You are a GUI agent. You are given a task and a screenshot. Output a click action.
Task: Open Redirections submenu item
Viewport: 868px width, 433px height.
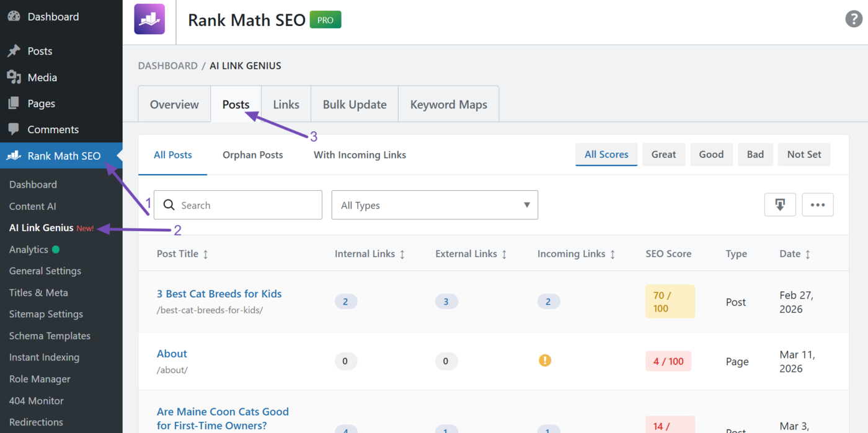[x=36, y=422]
